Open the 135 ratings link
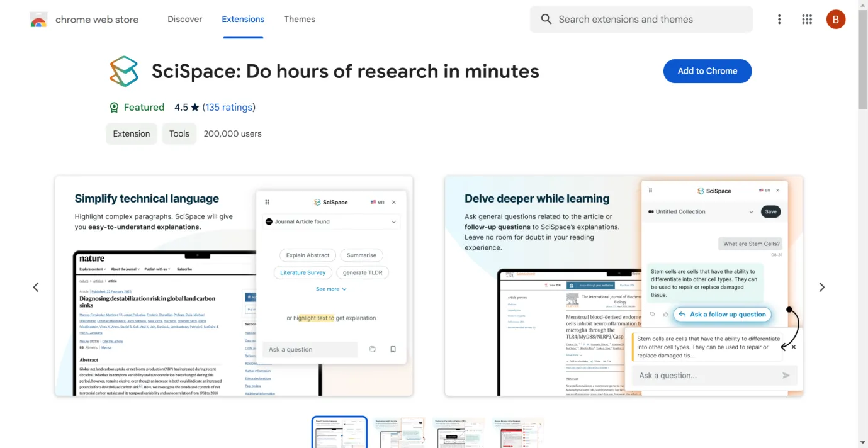The width and height of the screenshot is (868, 448). [229, 108]
